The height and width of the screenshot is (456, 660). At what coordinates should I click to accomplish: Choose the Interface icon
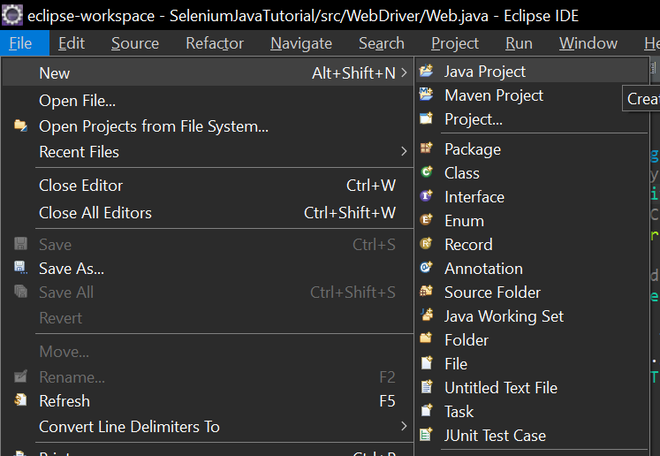click(x=426, y=197)
